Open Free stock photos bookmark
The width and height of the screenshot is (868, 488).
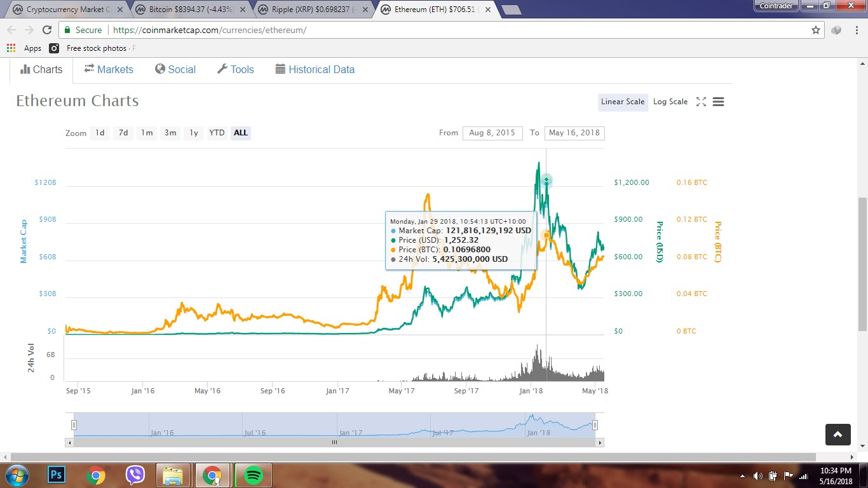click(92, 48)
